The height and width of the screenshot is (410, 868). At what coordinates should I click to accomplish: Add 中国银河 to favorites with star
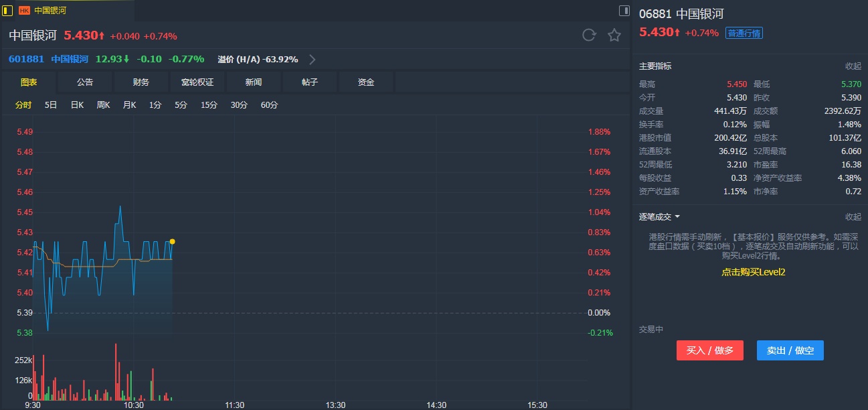click(x=614, y=36)
